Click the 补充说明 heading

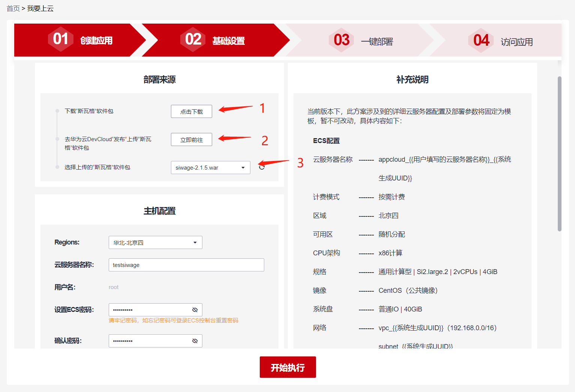click(412, 79)
